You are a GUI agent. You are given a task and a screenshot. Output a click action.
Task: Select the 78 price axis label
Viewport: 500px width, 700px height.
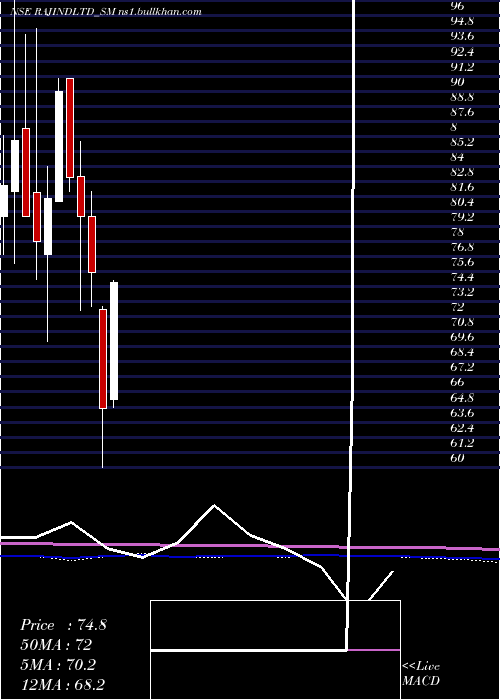tap(457, 232)
